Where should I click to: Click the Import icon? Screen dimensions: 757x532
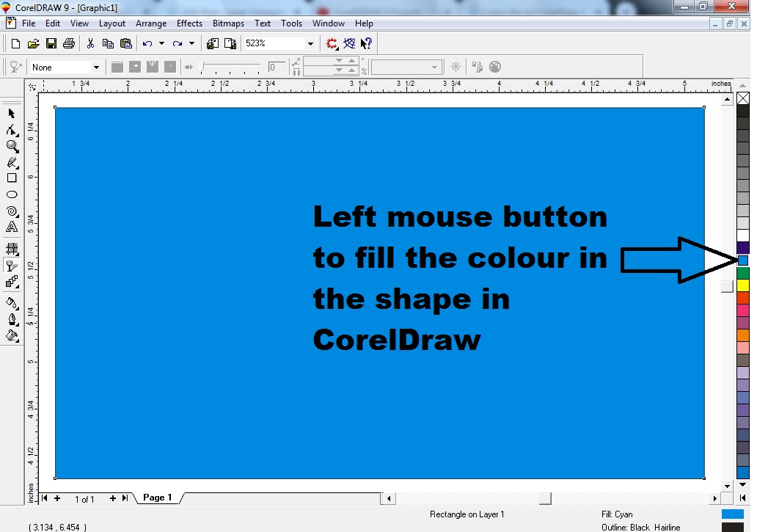click(213, 43)
